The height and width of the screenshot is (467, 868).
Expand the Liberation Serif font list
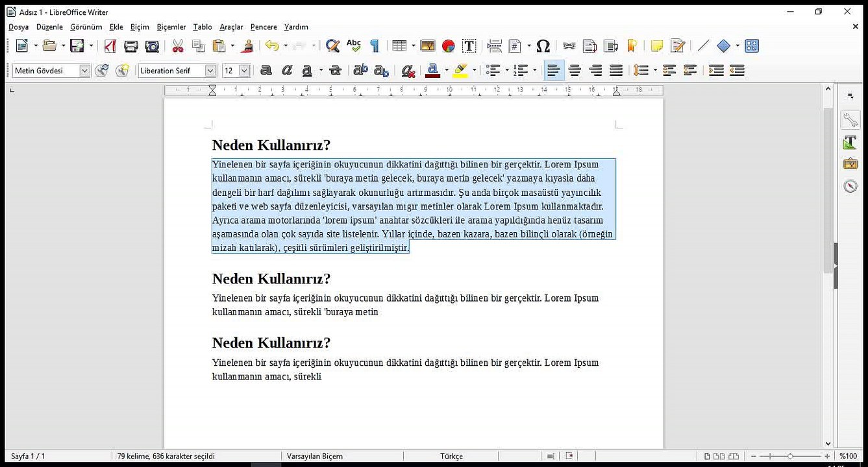(x=210, y=71)
